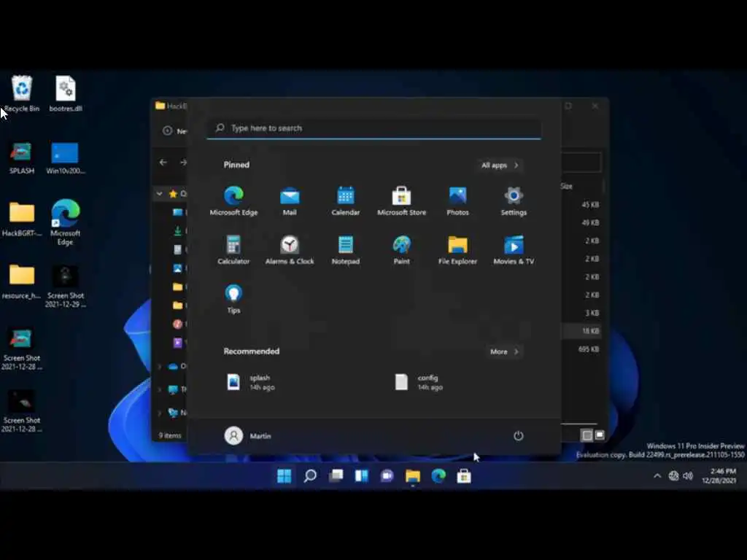747x560 pixels.
Task: Click Explorer window back arrow
Action: 163,163
